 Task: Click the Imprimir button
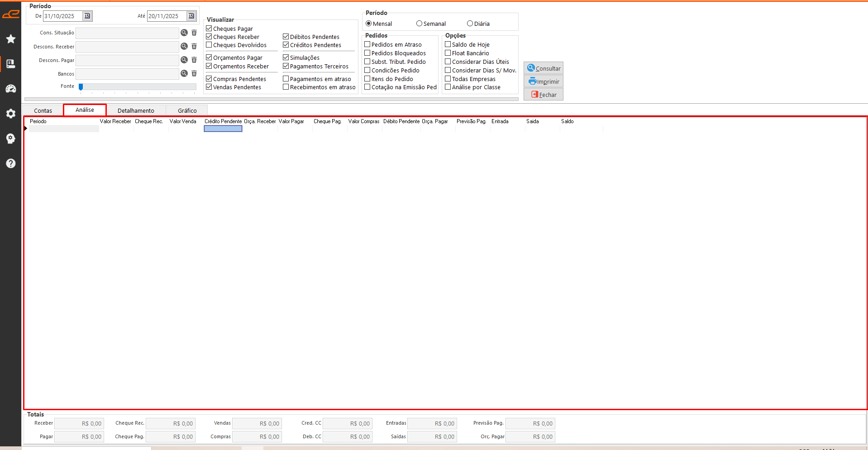(x=544, y=81)
